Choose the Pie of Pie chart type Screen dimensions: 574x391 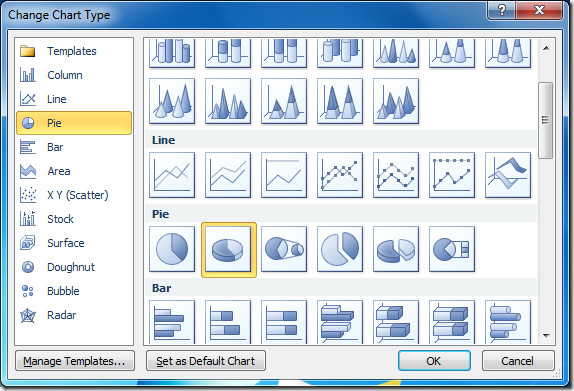click(284, 249)
